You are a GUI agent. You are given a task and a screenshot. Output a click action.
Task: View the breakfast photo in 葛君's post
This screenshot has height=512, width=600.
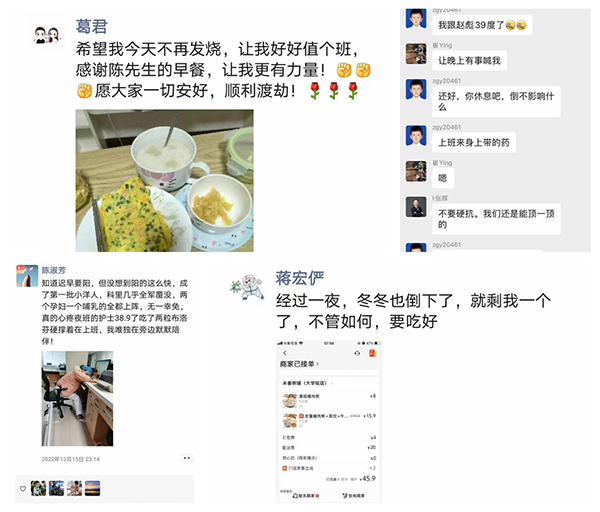(165, 181)
